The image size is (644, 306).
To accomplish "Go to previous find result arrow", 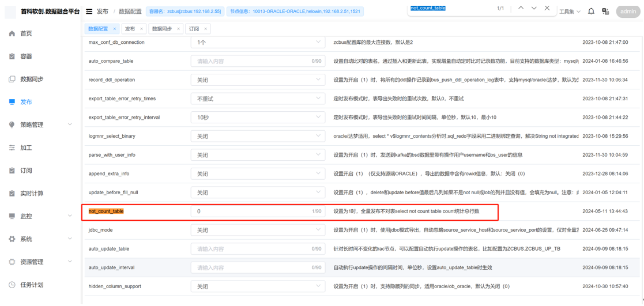I will (x=521, y=8).
